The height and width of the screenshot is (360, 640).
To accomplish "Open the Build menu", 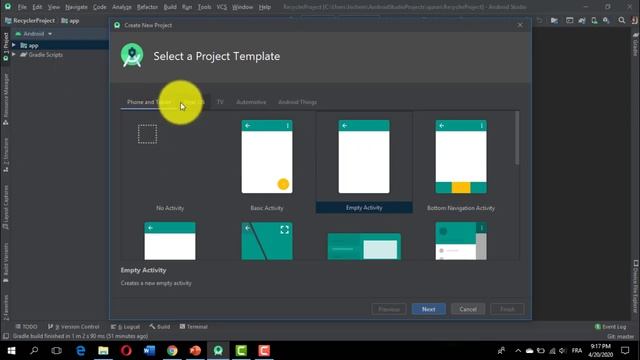I will 170,7.
